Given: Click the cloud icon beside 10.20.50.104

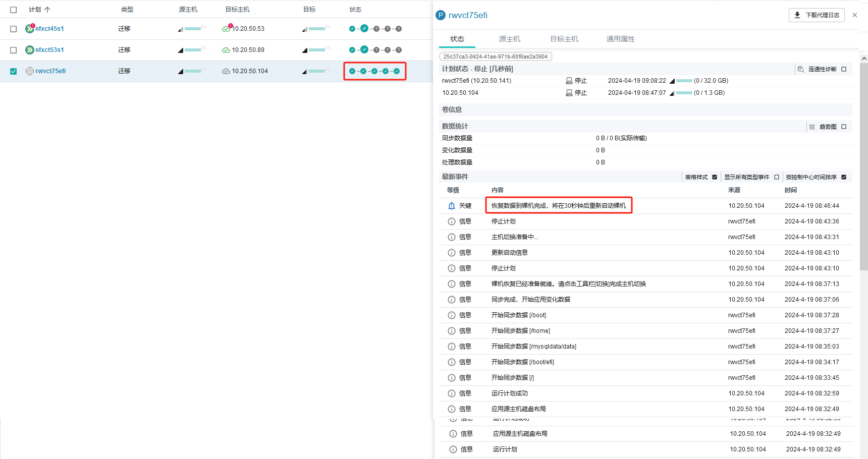Looking at the screenshot, I should [226, 71].
